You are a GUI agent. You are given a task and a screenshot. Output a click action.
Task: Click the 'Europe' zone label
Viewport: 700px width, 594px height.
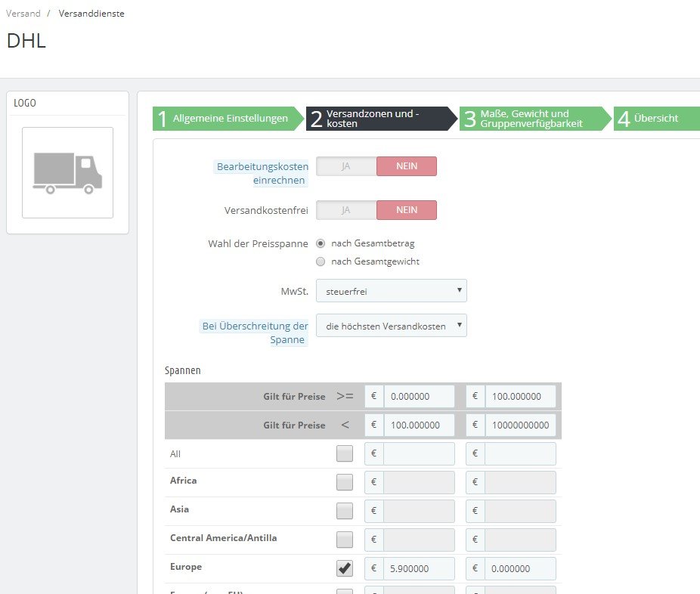pos(186,567)
